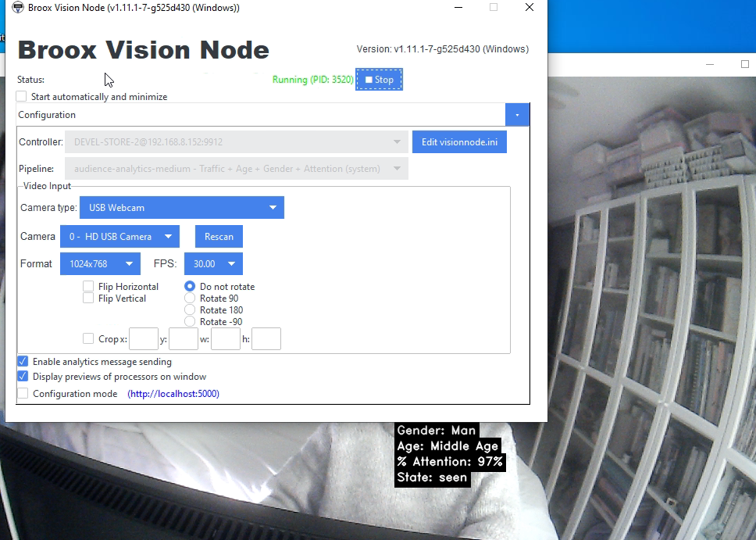Minimize the camera preview window behind
The height and width of the screenshot is (540, 756).
click(x=710, y=64)
